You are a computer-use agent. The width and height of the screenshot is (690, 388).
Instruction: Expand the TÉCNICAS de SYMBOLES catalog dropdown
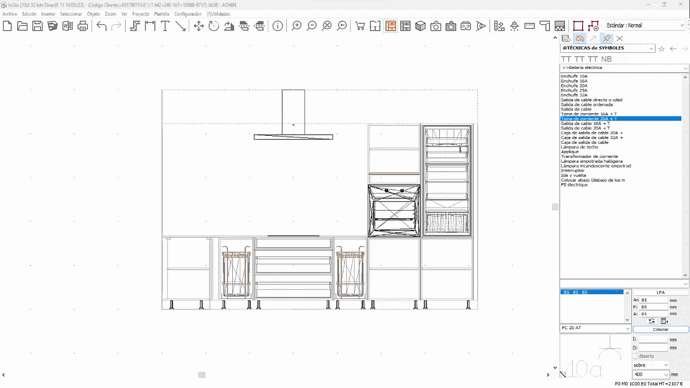click(x=607, y=48)
